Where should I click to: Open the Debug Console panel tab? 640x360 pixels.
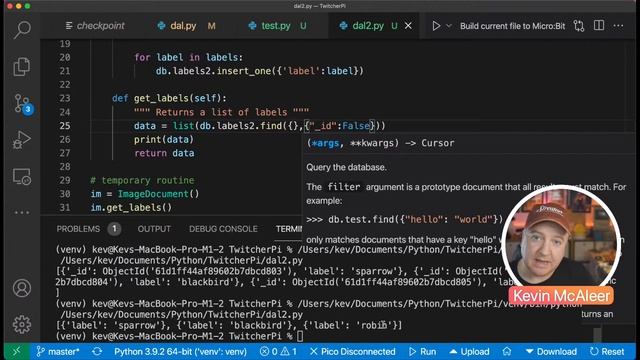click(x=223, y=229)
